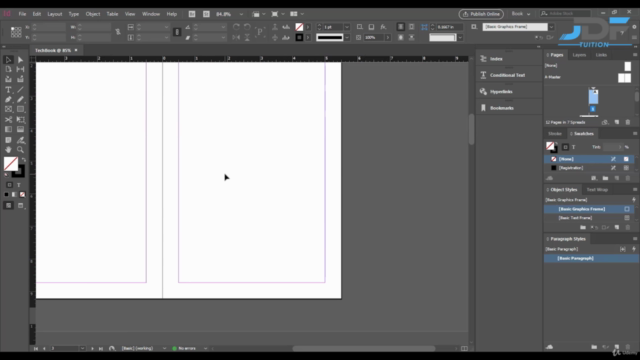This screenshot has width=640, height=360.
Task: Create new page in Pages panel
Action: click(x=617, y=122)
